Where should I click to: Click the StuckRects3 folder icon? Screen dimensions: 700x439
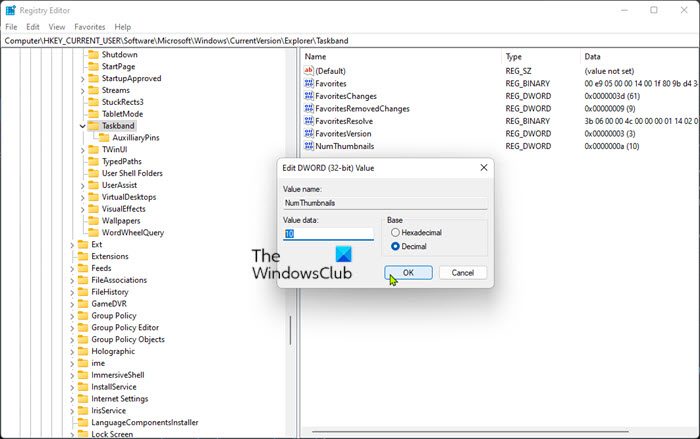coord(93,102)
